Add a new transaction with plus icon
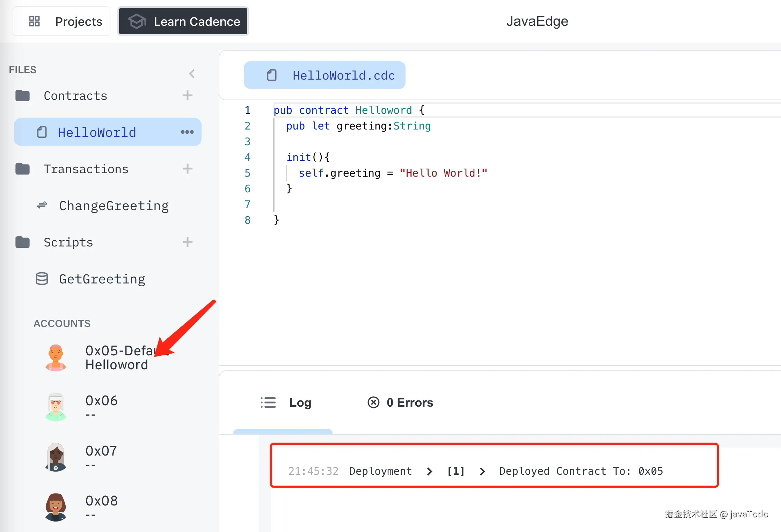The width and height of the screenshot is (781, 532). tap(188, 169)
